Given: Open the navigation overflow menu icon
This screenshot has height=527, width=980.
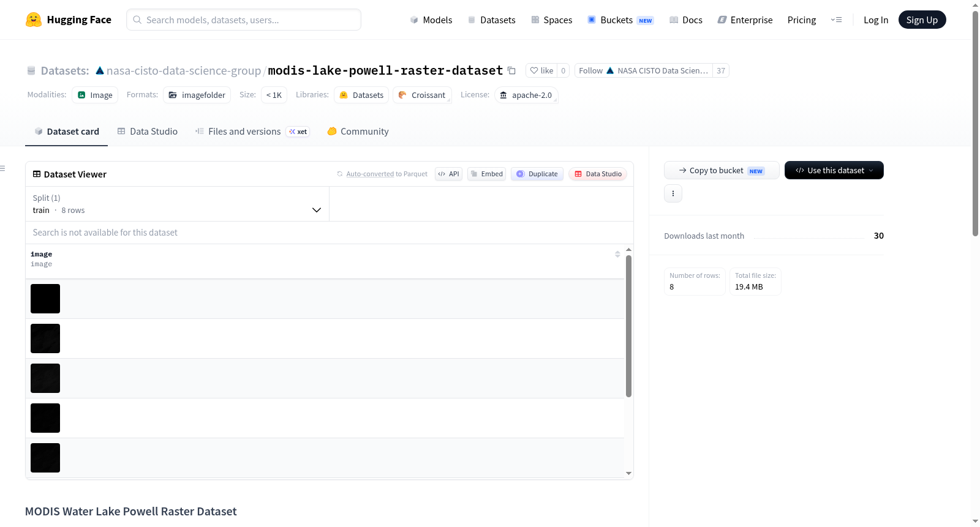Looking at the screenshot, I should (836, 20).
